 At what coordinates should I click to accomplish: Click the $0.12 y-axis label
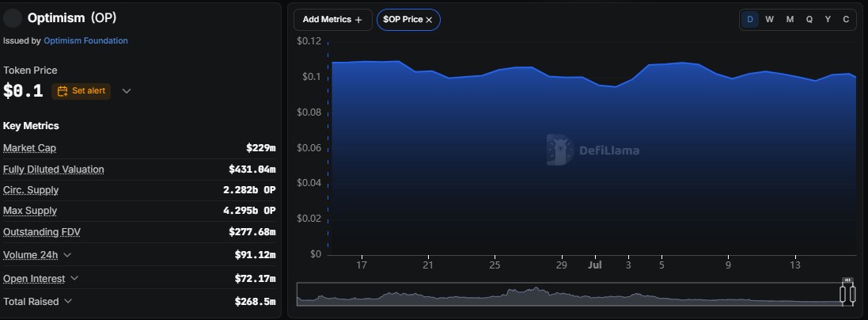(309, 41)
